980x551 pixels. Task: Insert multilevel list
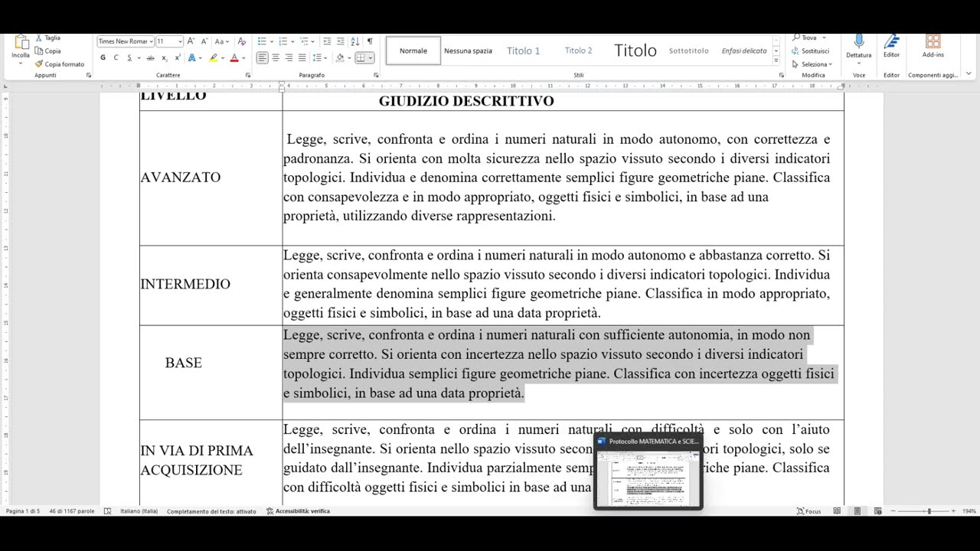tap(304, 41)
